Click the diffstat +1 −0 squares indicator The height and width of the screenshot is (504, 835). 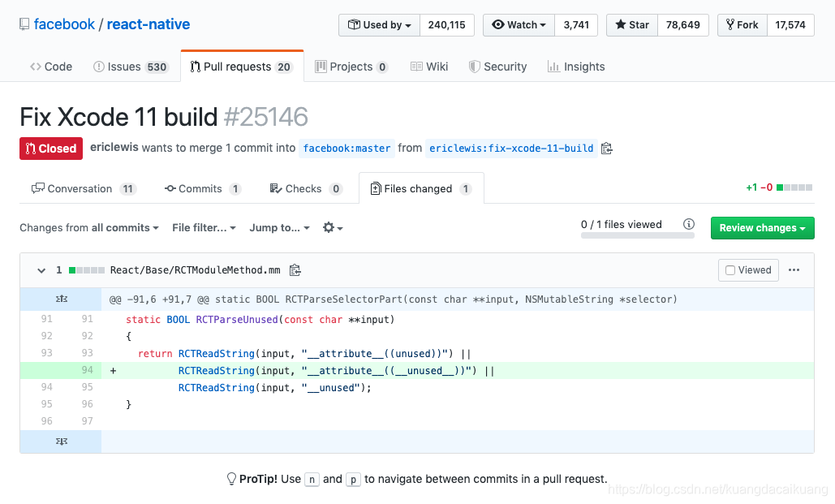(779, 187)
